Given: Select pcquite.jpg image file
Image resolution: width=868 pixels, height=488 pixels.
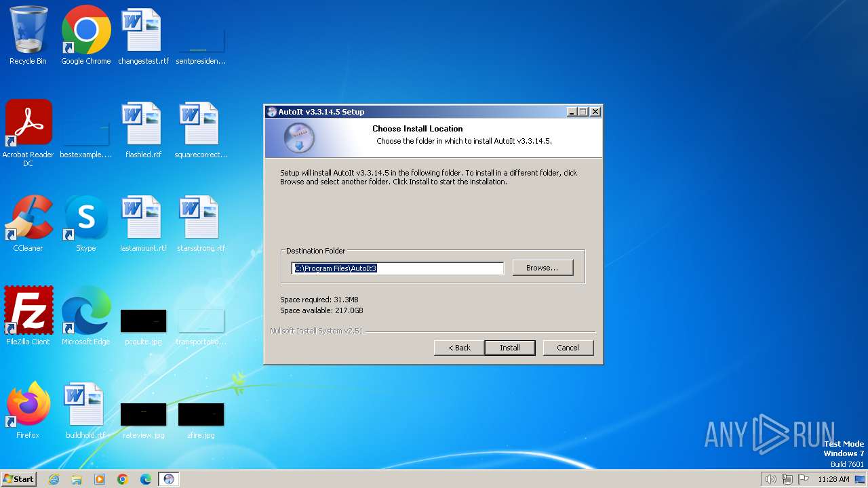Looking at the screenshot, I should pos(143,327).
